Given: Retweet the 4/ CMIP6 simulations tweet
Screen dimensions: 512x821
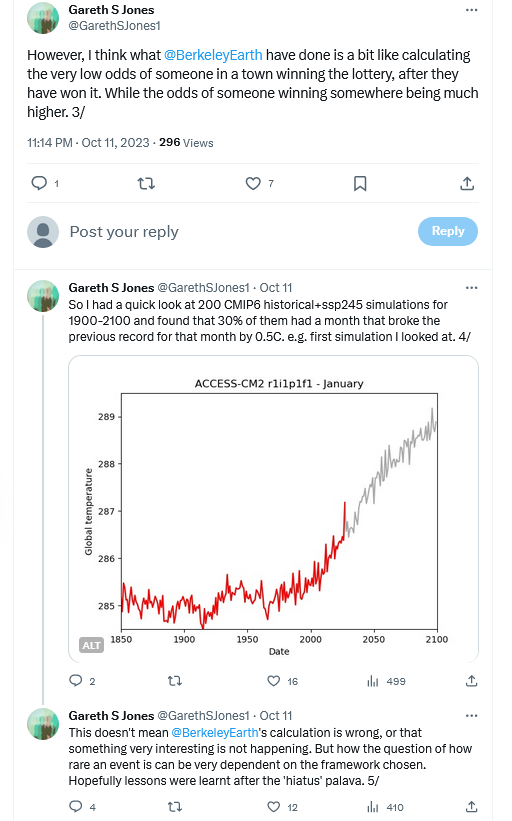Looking at the screenshot, I should click(x=174, y=681).
